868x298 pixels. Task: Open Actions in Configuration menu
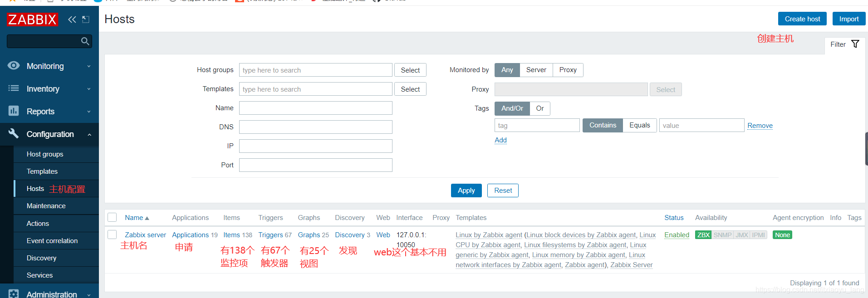click(x=56, y=224)
